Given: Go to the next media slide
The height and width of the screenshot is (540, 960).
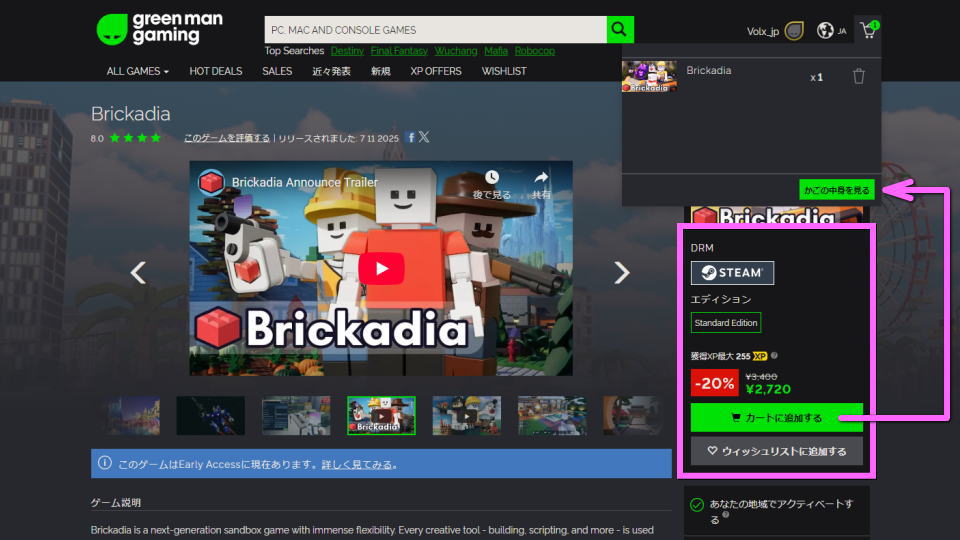Looking at the screenshot, I should point(621,272).
